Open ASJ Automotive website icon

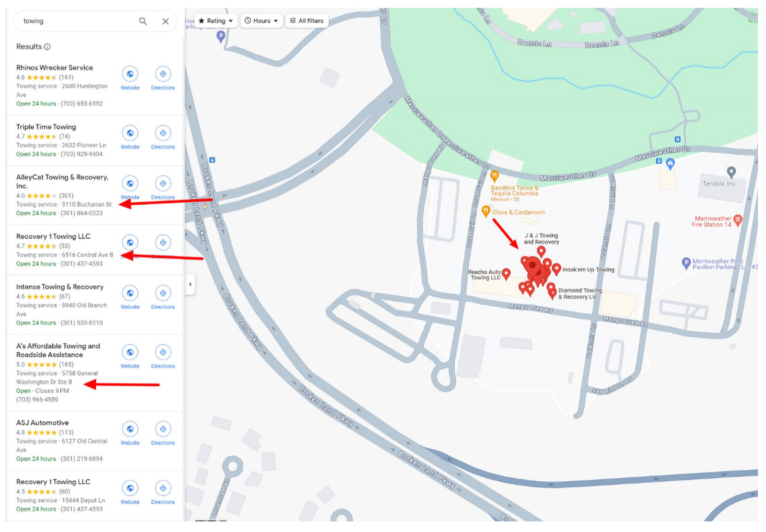(x=130, y=429)
